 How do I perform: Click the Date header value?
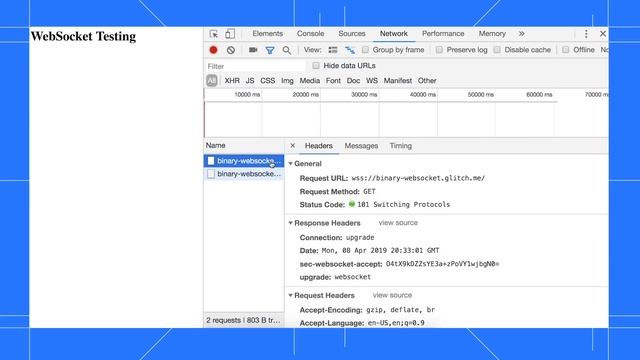[x=380, y=251]
